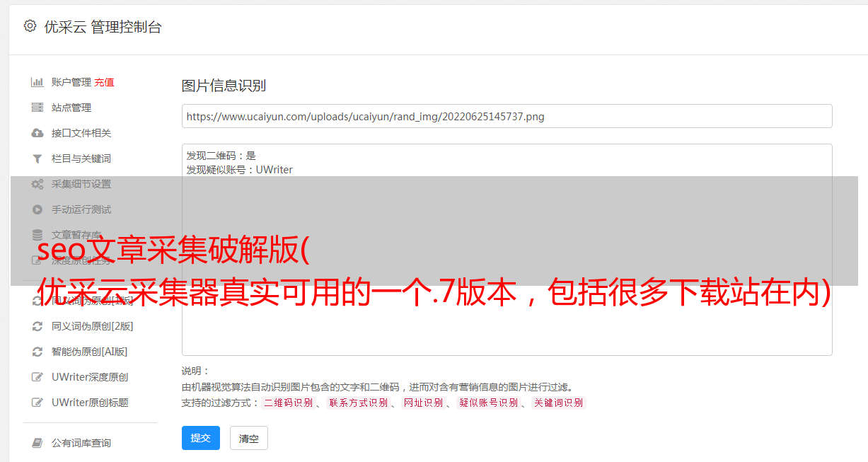This screenshot has width=868, height=462.
Task: Open 采集细节设置 from the sidebar
Action: pyautogui.click(x=81, y=184)
